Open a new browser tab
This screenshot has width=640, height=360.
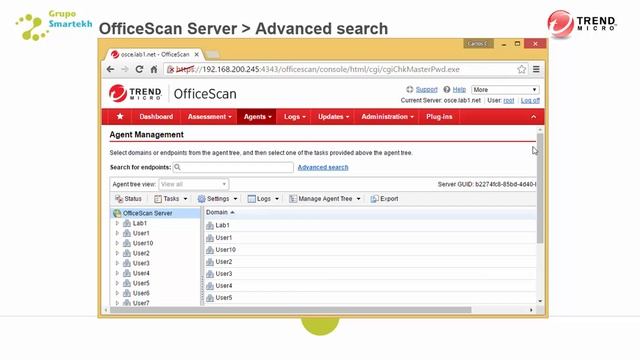212,54
